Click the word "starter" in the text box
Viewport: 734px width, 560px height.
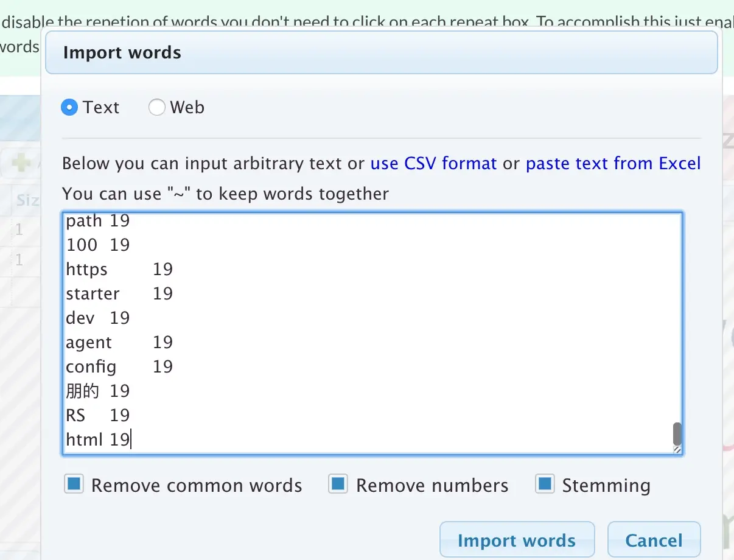[x=93, y=294]
